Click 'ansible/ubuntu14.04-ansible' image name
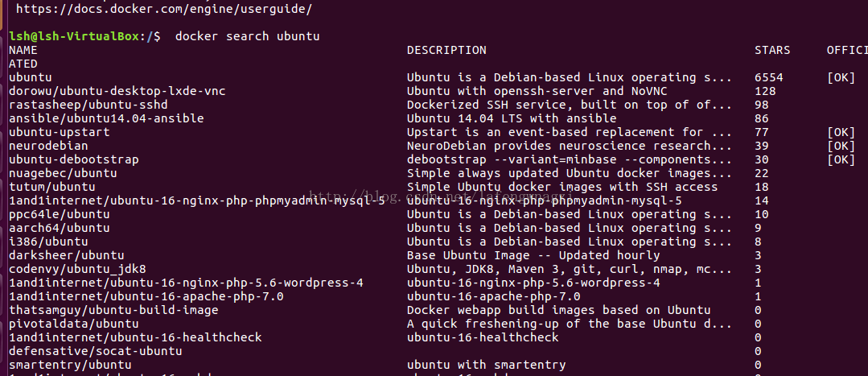The height and width of the screenshot is (376, 868). click(x=106, y=118)
